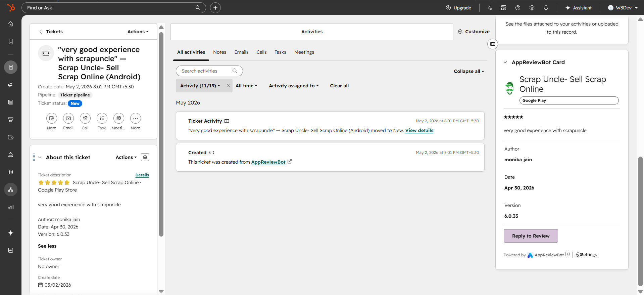The image size is (644, 295).
Task: Open the Activity (11/19) filter dropdown
Action: point(200,86)
